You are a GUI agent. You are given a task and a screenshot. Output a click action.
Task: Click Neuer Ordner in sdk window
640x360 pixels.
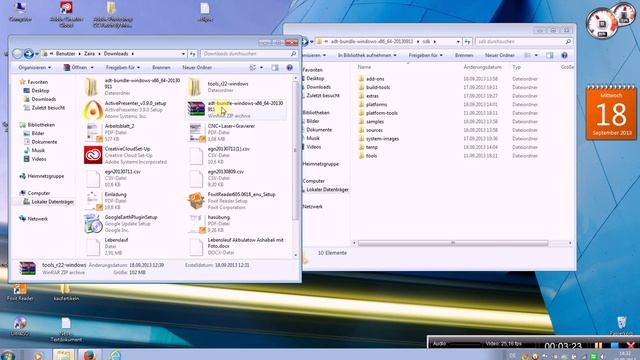pyautogui.click(x=500, y=55)
